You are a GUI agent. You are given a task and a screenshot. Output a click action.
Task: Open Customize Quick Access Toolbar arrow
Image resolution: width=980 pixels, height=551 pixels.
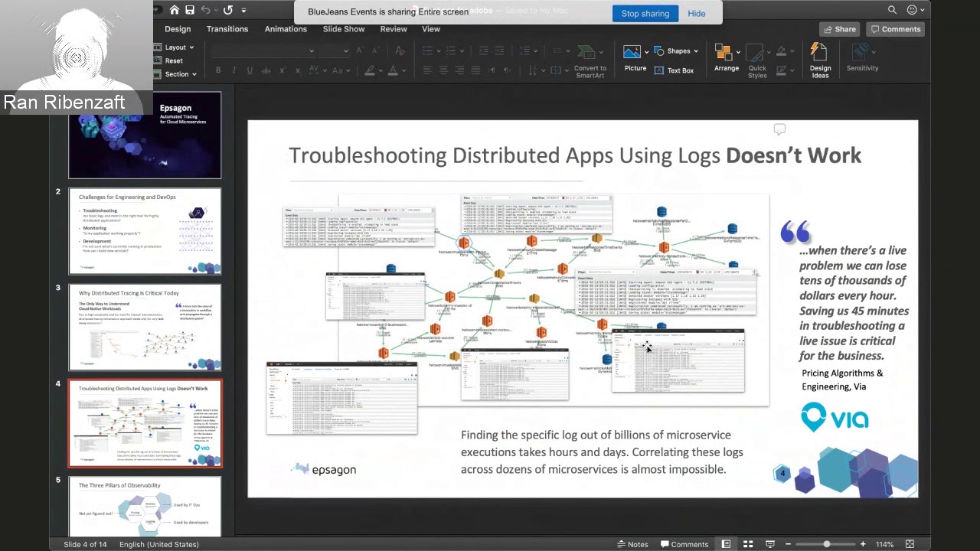244,10
